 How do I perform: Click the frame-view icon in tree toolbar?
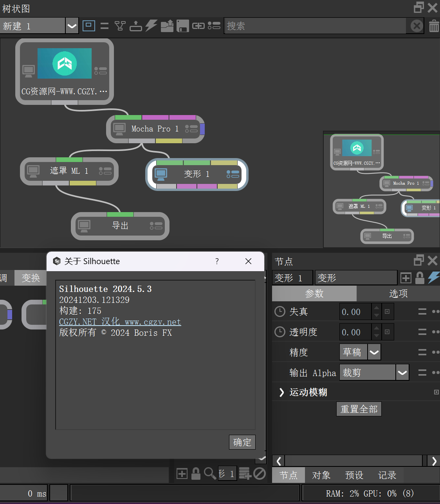tap(89, 26)
